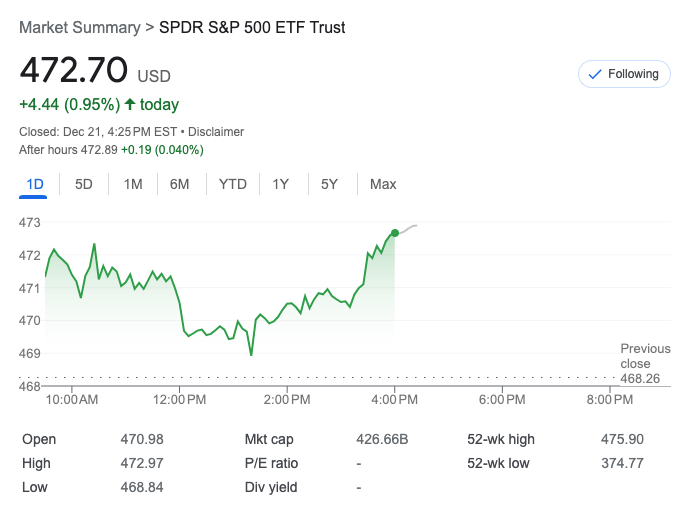Image resolution: width=684 pixels, height=506 pixels.
Task: Open the Max chart range
Action: pyautogui.click(x=383, y=184)
